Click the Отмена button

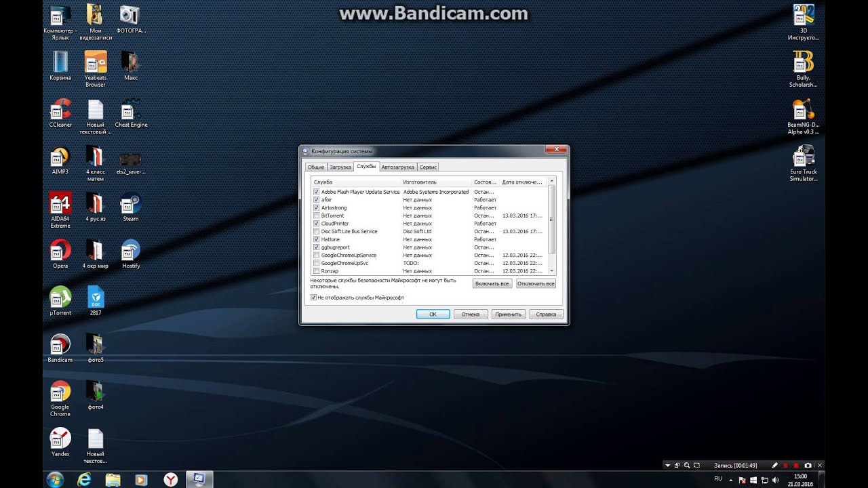(471, 314)
